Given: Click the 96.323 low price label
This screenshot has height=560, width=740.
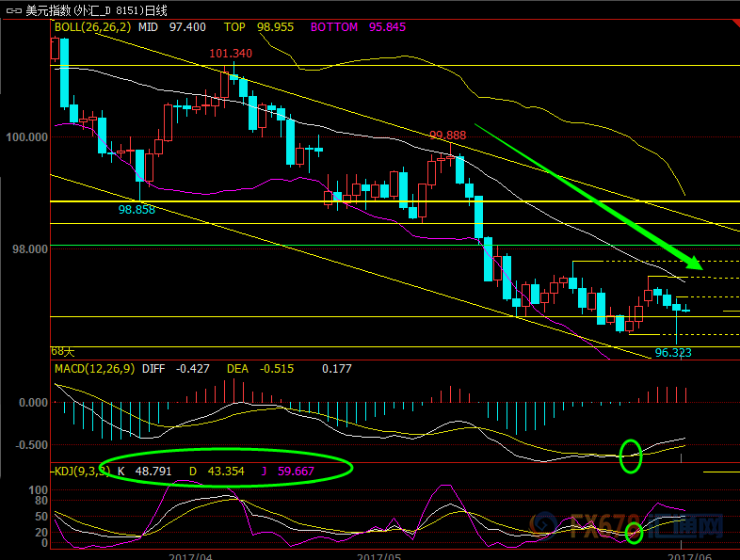Looking at the screenshot, I should [673, 354].
